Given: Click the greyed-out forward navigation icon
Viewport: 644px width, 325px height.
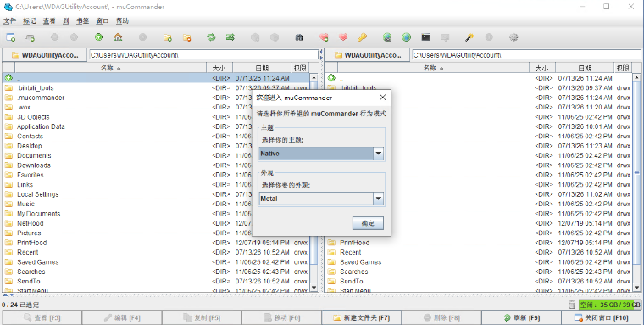Looking at the screenshot, I should (x=74, y=37).
